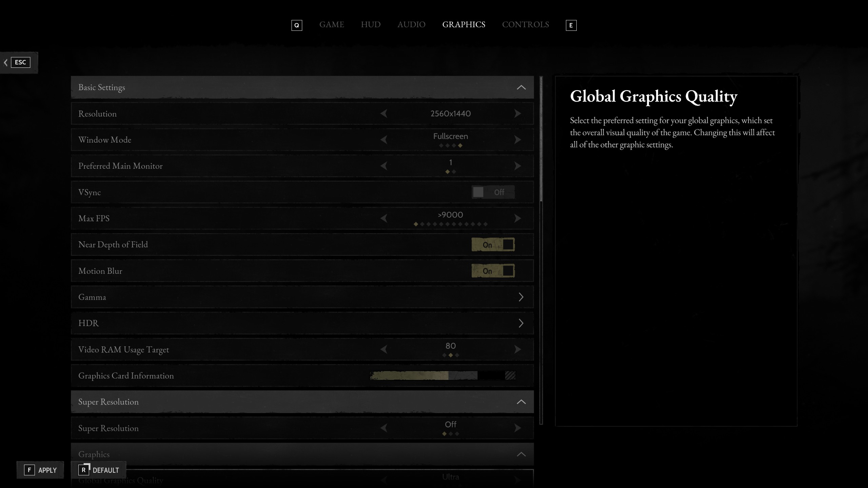Collapse the Super Resolution section header
The height and width of the screenshot is (488, 868).
click(x=521, y=402)
